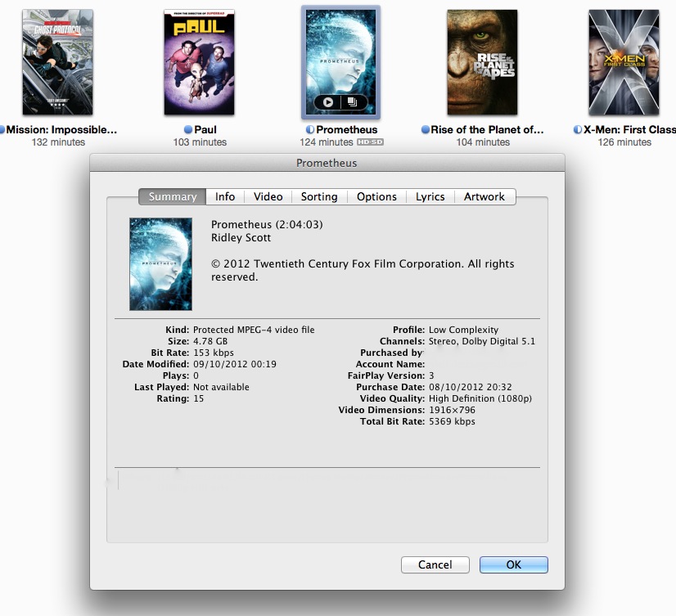Click the Low Complexity profile value
The image size is (676, 616).
(x=463, y=330)
